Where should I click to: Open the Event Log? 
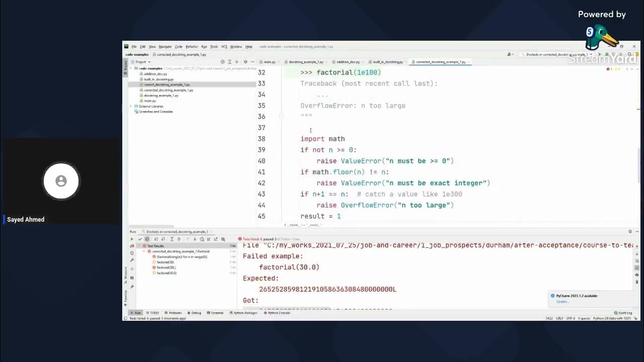click(x=623, y=313)
